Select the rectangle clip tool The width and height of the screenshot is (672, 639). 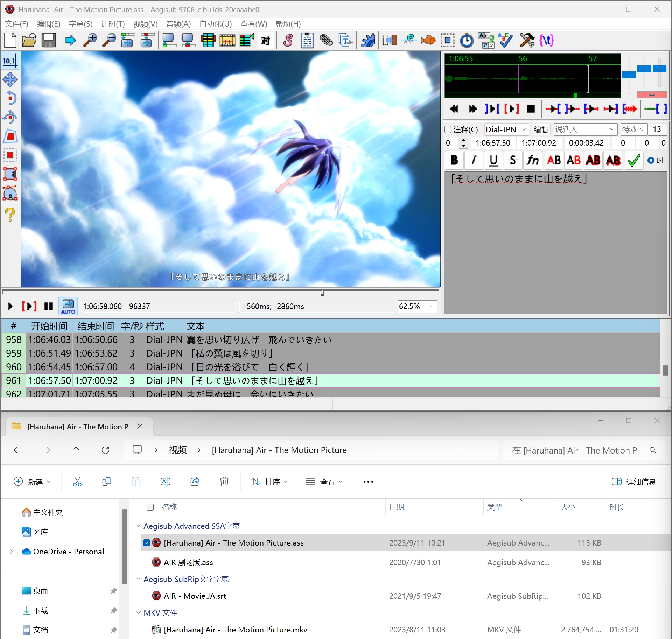tap(10, 155)
